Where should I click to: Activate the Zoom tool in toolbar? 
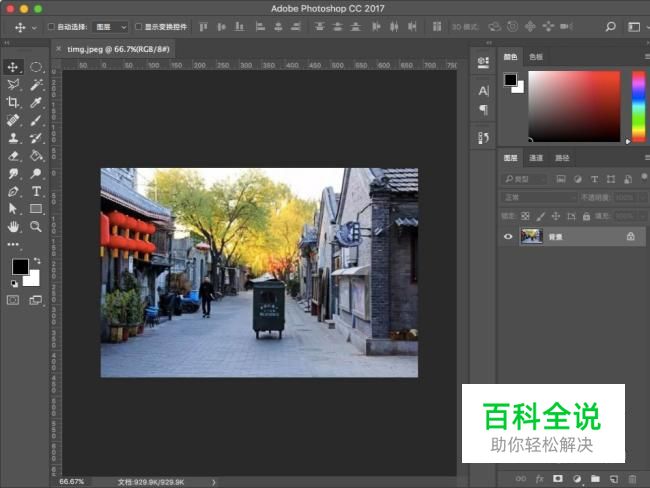36,226
